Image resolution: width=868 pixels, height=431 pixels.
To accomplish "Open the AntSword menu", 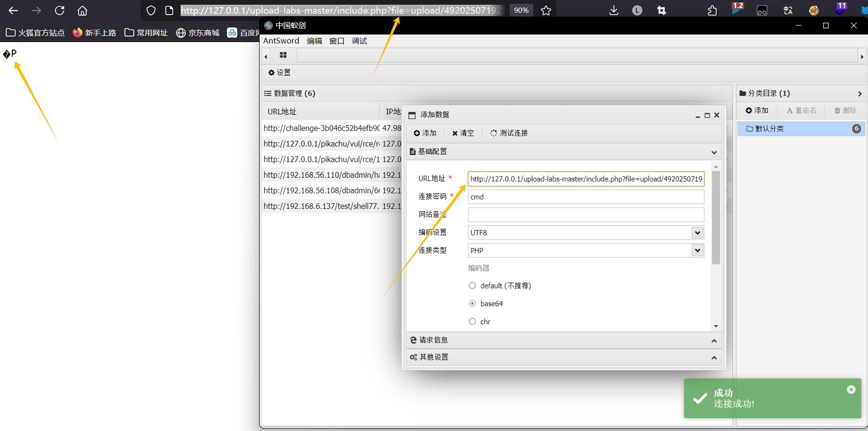I will pos(281,41).
